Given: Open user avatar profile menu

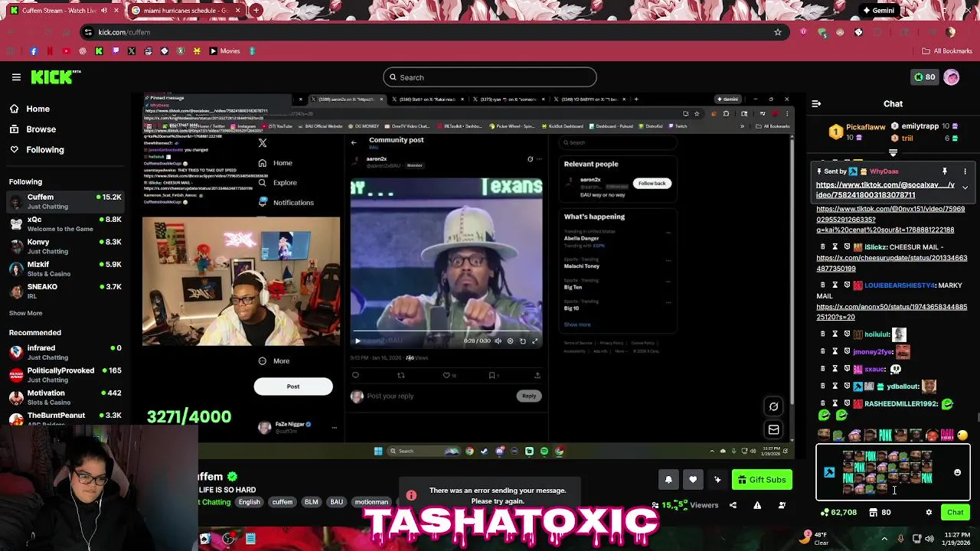Looking at the screenshot, I should coord(952,77).
